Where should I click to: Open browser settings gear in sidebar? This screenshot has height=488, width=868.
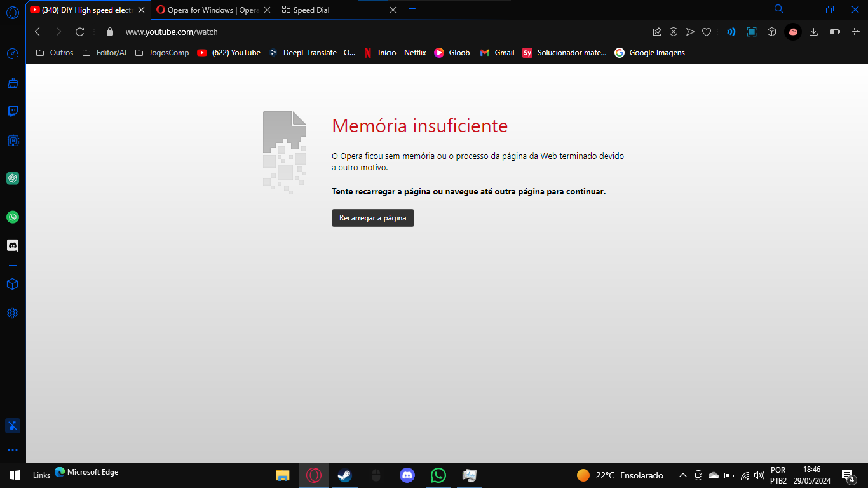[x=12, y=313]
